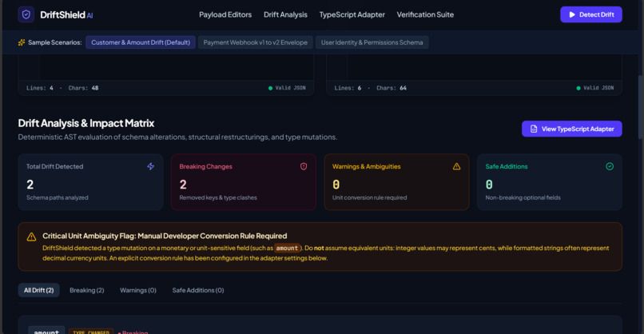The image size is (644, 334).
Task: Click the DriftShield shield logo icon
Action: coord(26,15)
